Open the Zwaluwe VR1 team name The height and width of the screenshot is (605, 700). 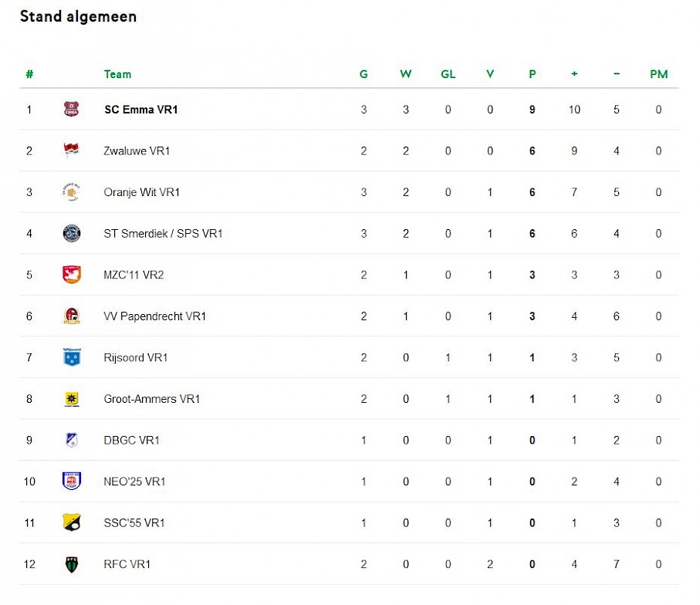coord(137,150)
